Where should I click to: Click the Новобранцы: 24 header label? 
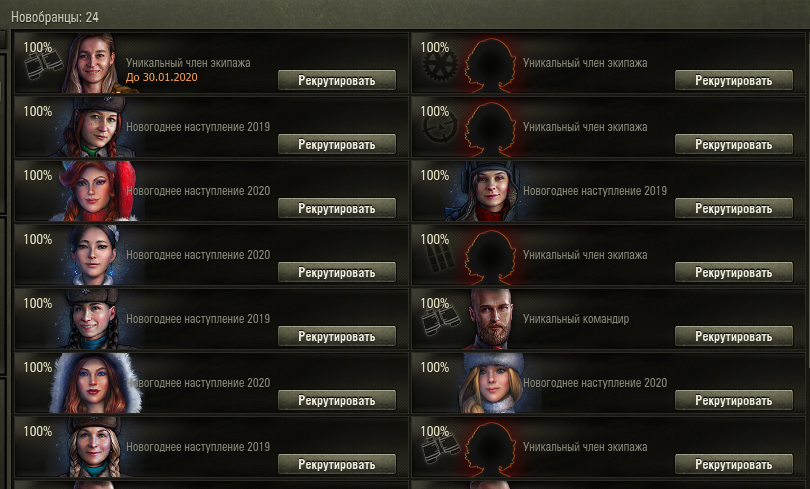[x=55, y=17]
